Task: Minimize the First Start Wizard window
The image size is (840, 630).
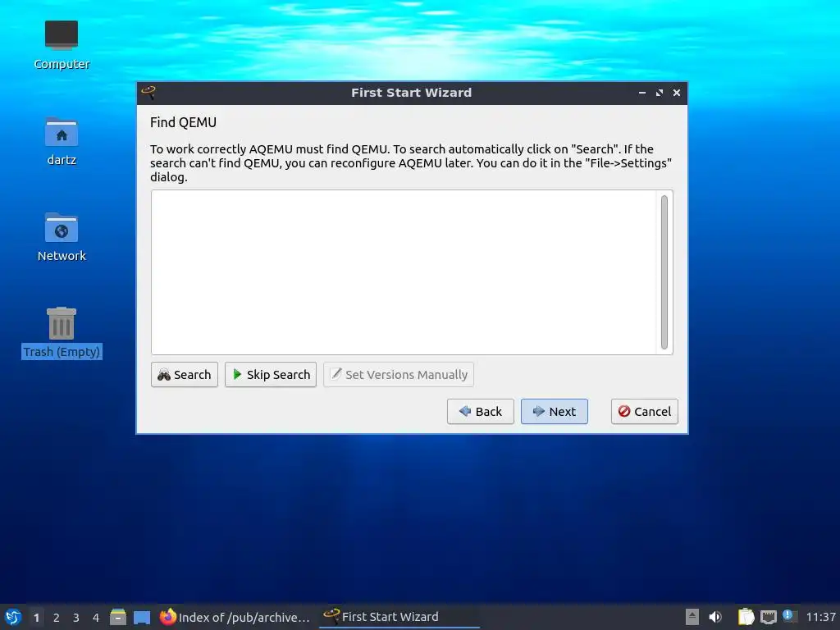Action: pos(641,93)
